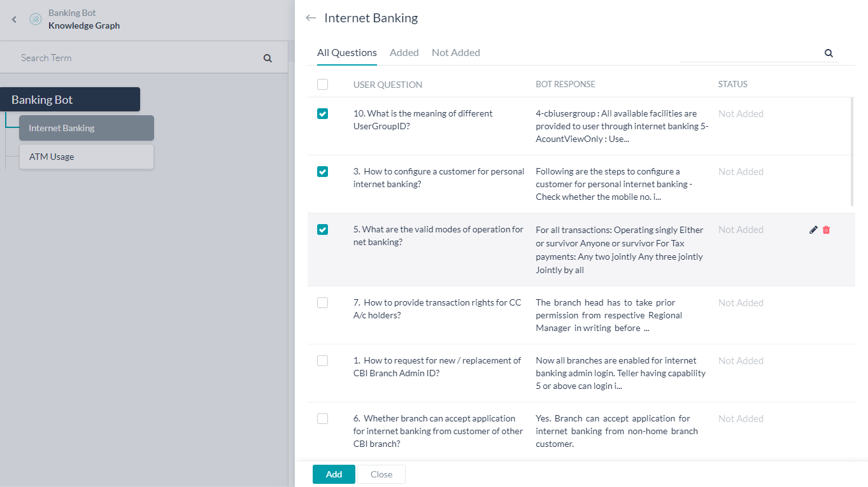The image size is (868, 487).
Task: Uncheck question 10 about UserGroupID meanings
Action: pos(322,113)
